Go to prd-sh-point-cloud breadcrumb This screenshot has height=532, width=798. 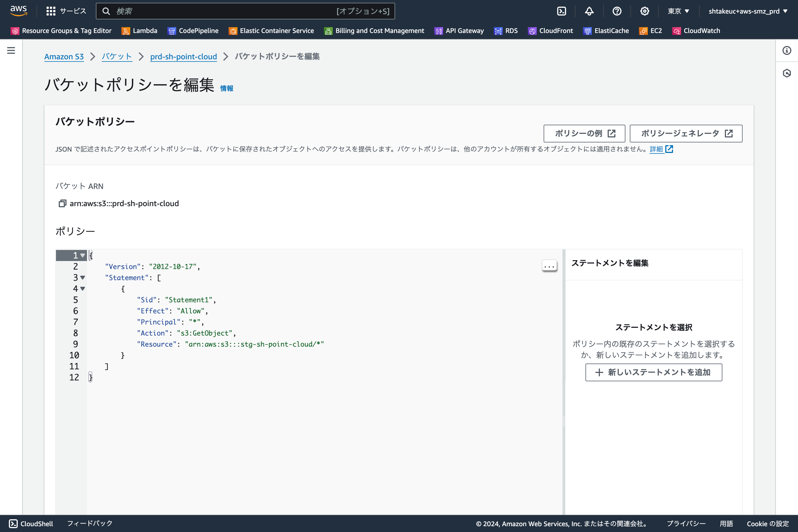point(183,57)
